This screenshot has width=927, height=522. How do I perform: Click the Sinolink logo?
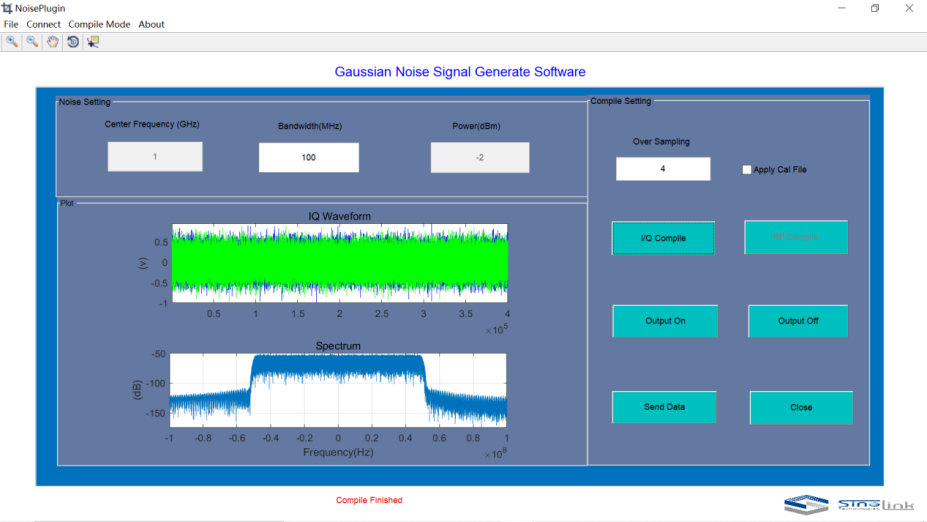point(848,504)
